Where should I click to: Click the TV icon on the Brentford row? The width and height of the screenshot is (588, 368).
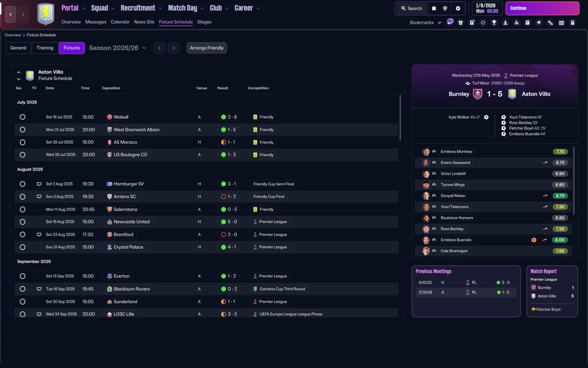pyautogui.click(x=39, y=235)
